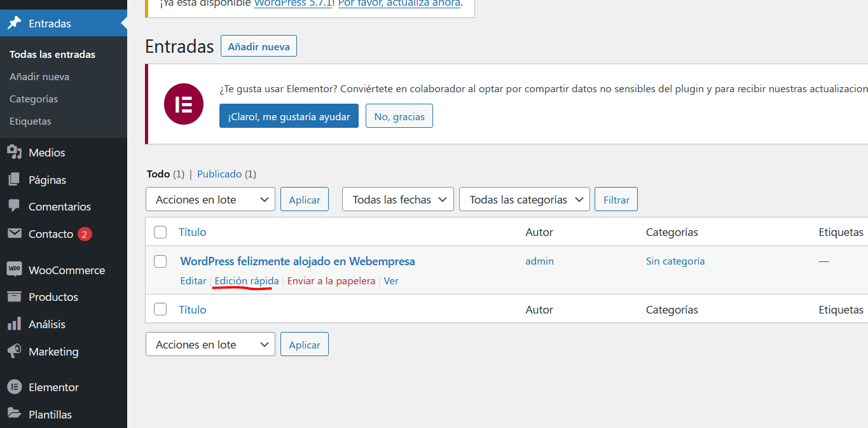Image resolution: width=868 pixels, height=428 pixels.
Task: Open Páginas menu label
Action: coord(47,180)
